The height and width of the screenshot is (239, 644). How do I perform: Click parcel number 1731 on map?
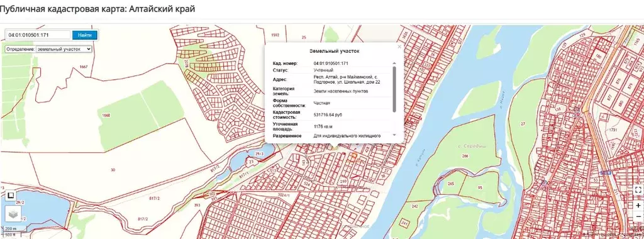pyautogui.click(x=614, y=130)
